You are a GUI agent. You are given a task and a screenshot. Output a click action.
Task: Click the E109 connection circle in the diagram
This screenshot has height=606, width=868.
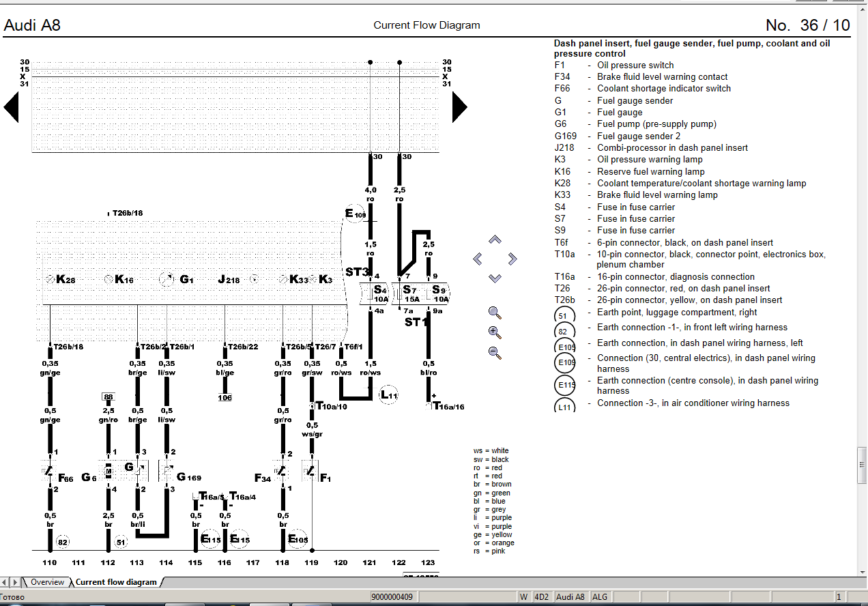pyautogui.click(x=356, y=214)
